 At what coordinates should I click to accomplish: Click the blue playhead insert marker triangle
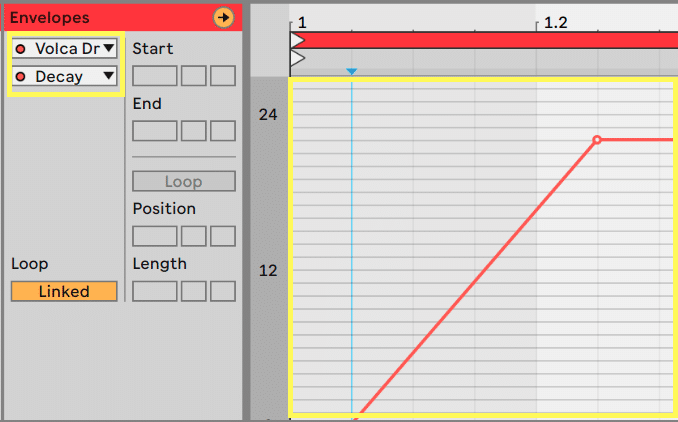tap(352, 71)
